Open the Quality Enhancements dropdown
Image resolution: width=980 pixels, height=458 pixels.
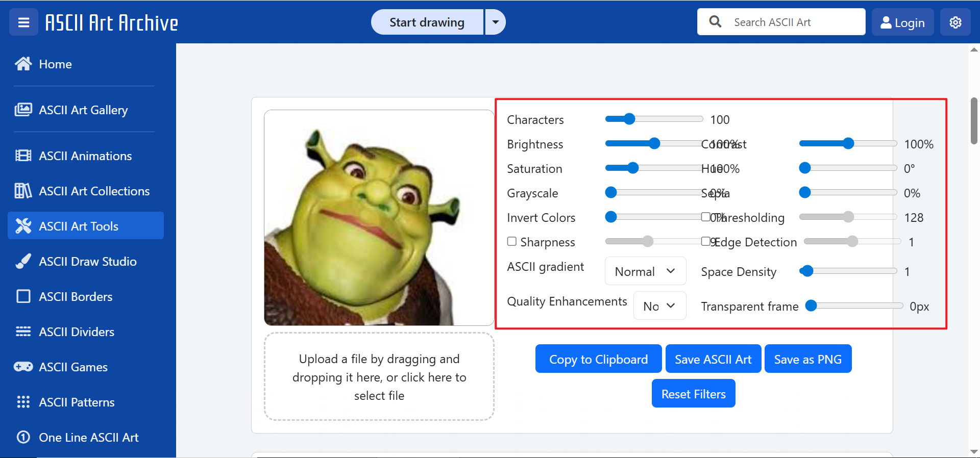(x=659, y=306)
